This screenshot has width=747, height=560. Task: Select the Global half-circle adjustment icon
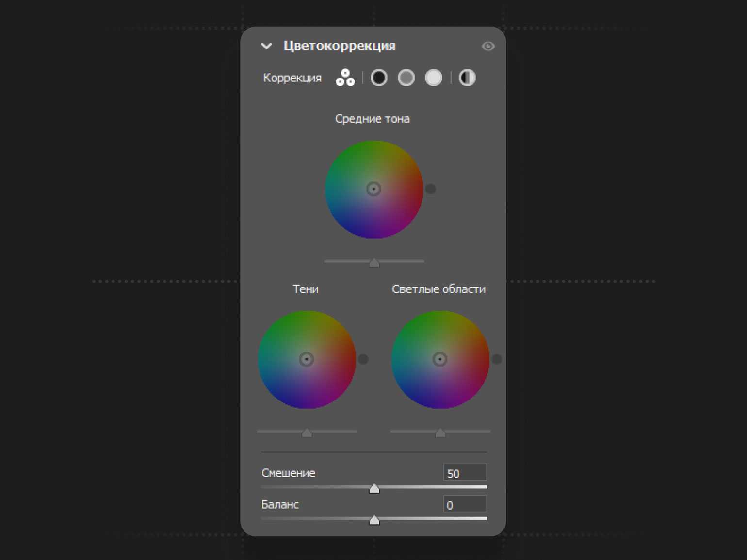pyautogui.click(x=467, y=78)
